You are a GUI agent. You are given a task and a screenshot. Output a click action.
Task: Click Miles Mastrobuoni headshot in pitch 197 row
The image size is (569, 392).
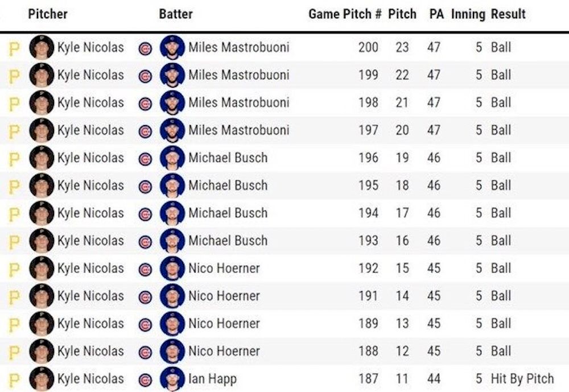point(172,130)
